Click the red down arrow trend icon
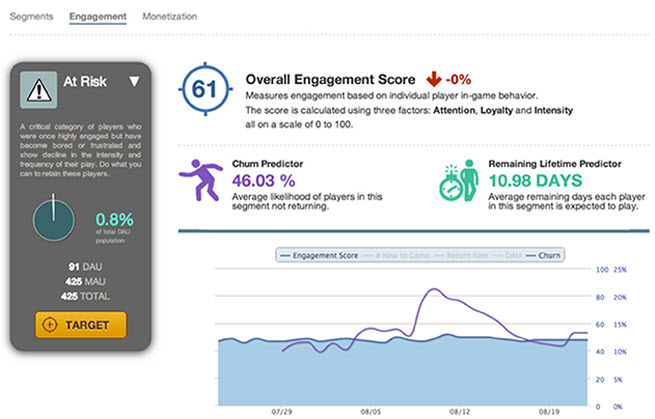Screen dimensions: 655x419 [x=434, y=79]
